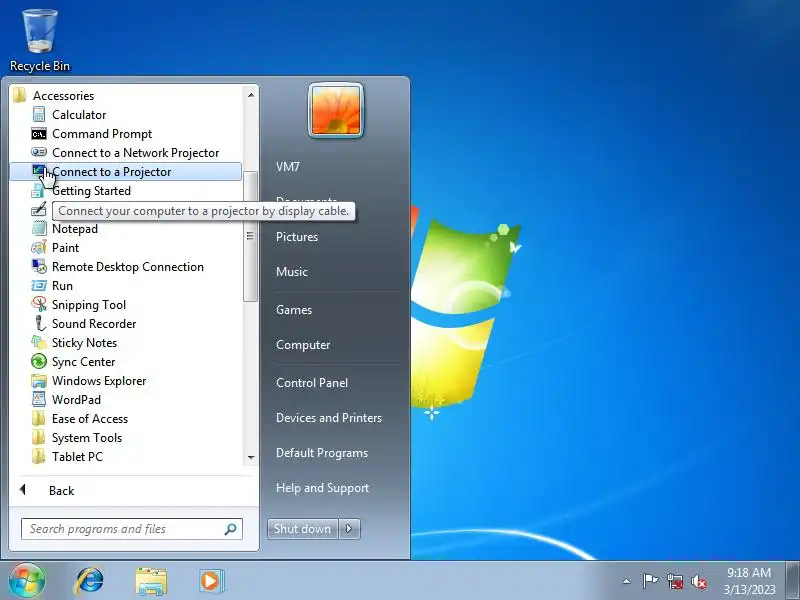Select the Connect to a Projector entry
The height and width of the screenshot is (600, 800).
point(126,171)
